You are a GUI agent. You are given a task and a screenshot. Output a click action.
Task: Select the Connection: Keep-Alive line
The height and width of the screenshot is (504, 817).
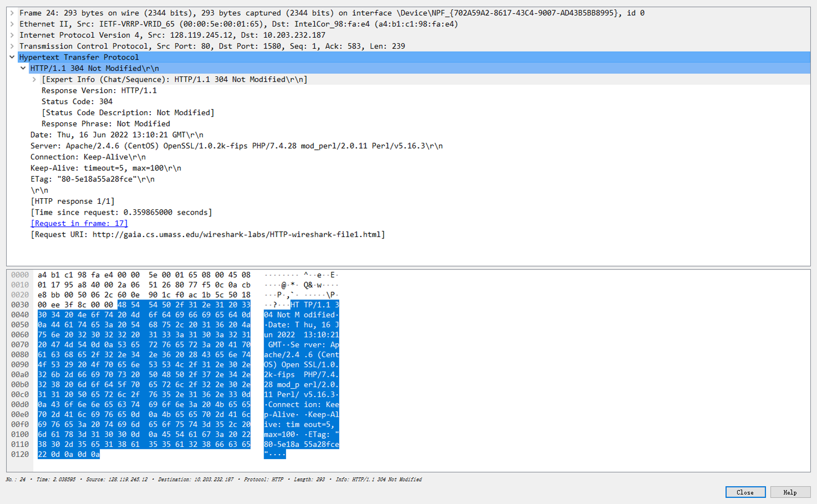coord(88,157)
